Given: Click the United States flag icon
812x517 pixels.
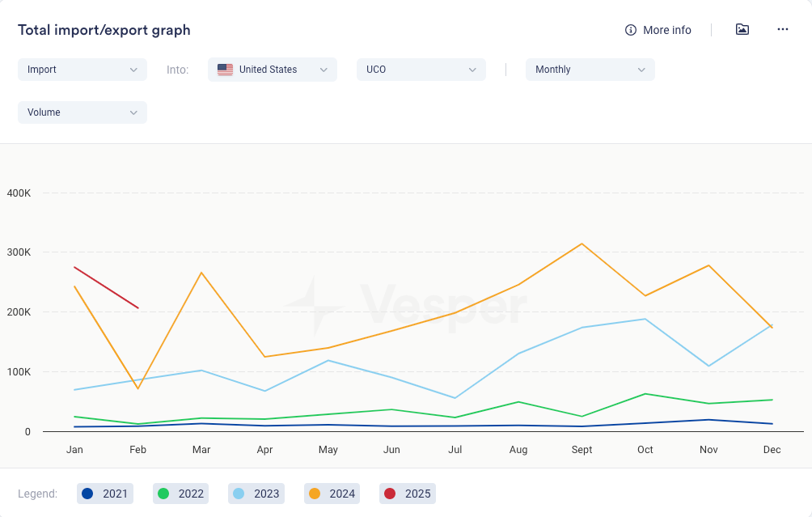Looking at the screenshot, I should pyautogui.click(x=225, y=70).
